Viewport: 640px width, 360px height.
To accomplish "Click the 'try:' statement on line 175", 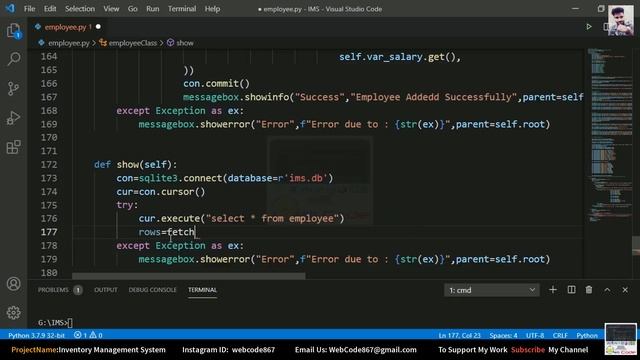I will [127, 205].
